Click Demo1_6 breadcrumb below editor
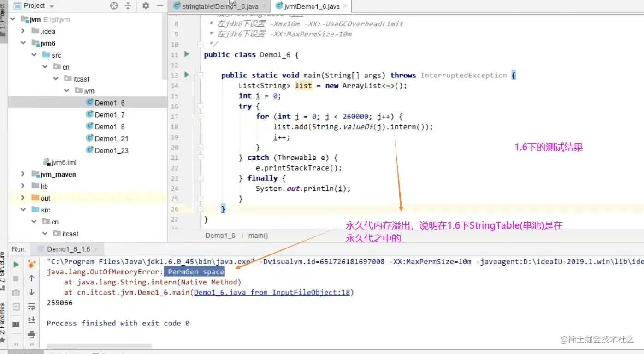 coord(220,236)
